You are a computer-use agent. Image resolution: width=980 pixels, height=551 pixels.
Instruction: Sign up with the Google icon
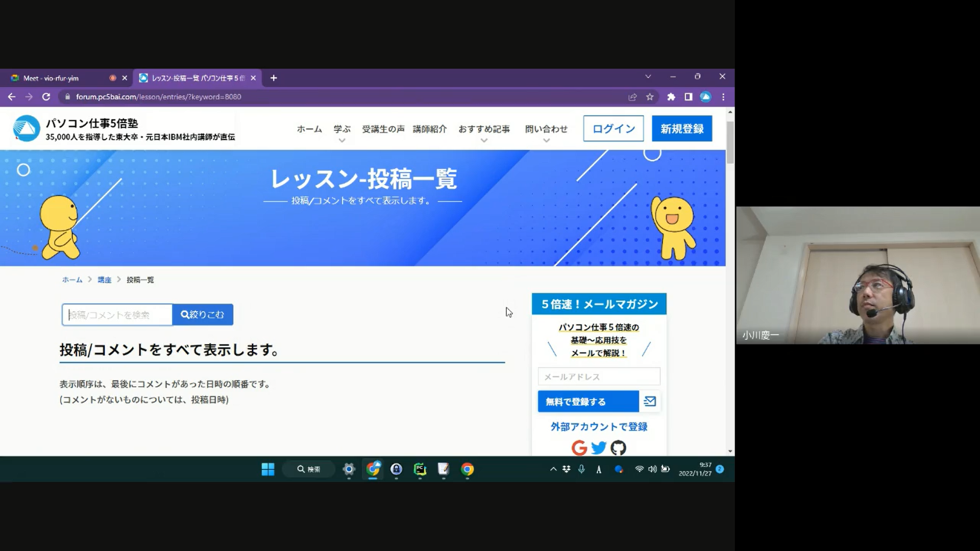[x=579, y=448]
